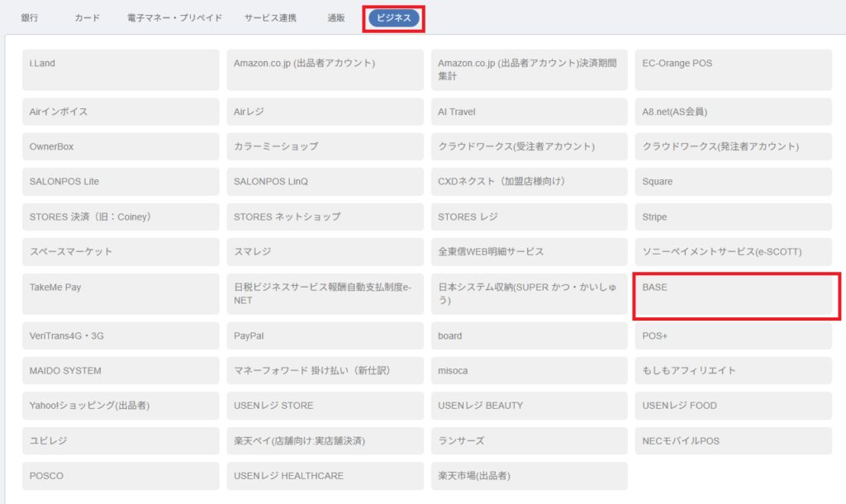Viewport: 846px width, 504px height.
Task: Choose 楽天市場(出品者)
Action: [x=530, y=476]
